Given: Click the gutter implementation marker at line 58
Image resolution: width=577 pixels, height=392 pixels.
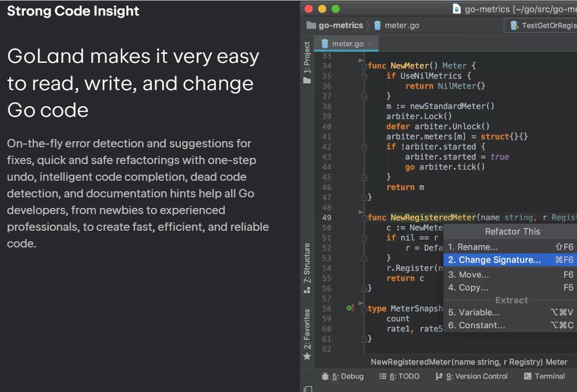Looking at the screenshot, I should coord(351,308).
